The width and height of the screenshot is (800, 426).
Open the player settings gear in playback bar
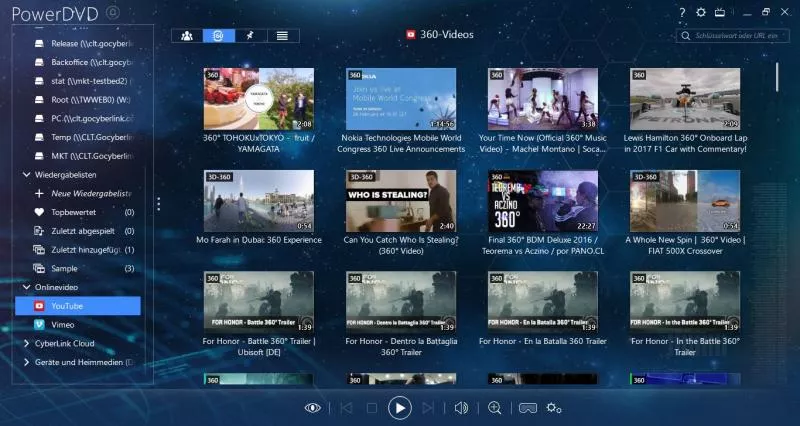(554, 408)
